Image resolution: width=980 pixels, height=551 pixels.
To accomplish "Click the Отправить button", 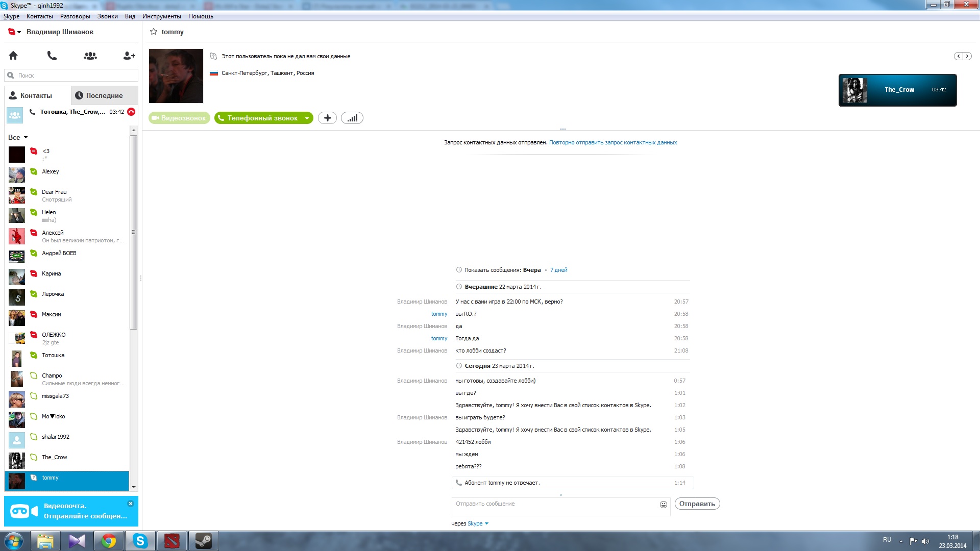I will (697, 504).
